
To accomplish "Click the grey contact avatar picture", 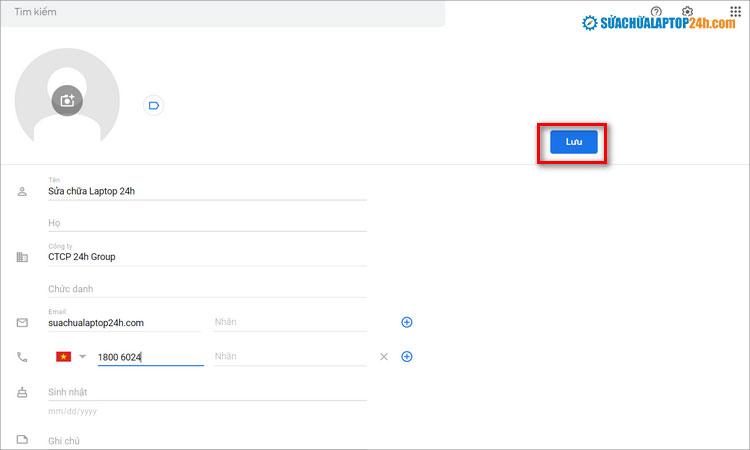I will click(x=67, y=96).
